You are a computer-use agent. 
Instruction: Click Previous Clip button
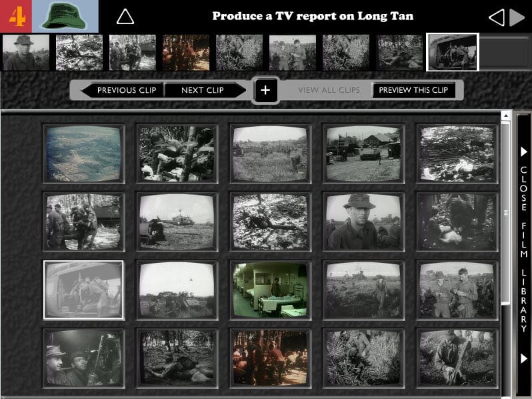123,90
